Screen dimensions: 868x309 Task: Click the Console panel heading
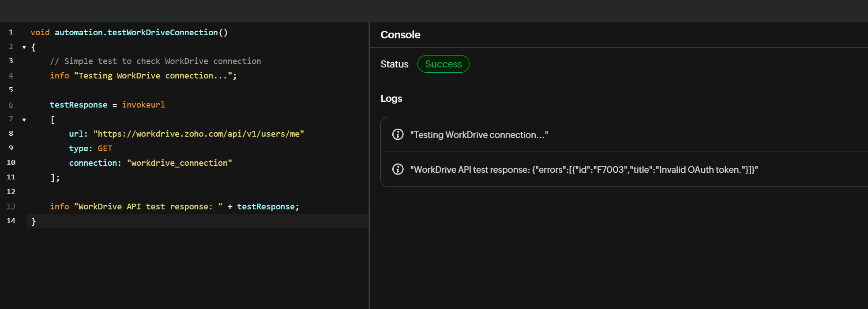point(400,35)
